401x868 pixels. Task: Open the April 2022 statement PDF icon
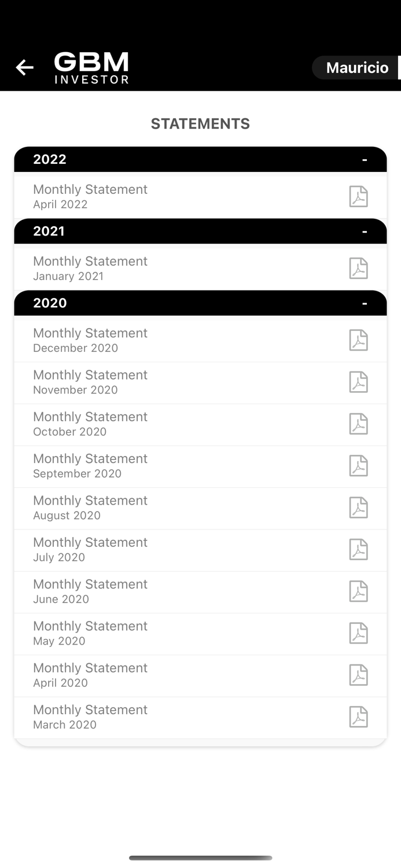(358, 196)
